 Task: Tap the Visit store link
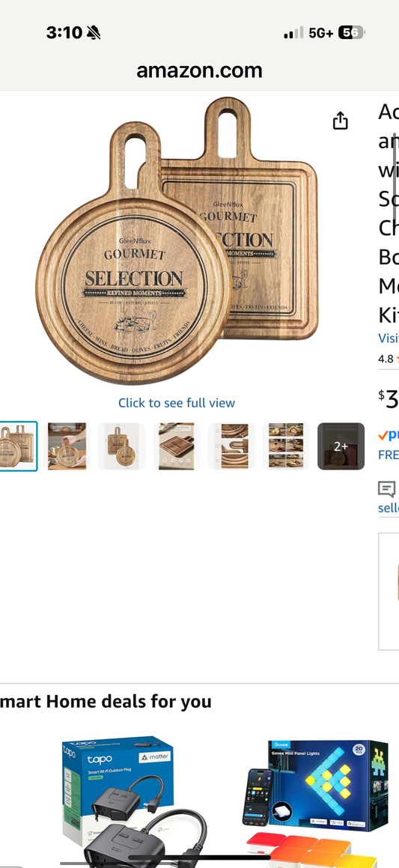click(x=389, y=338)
